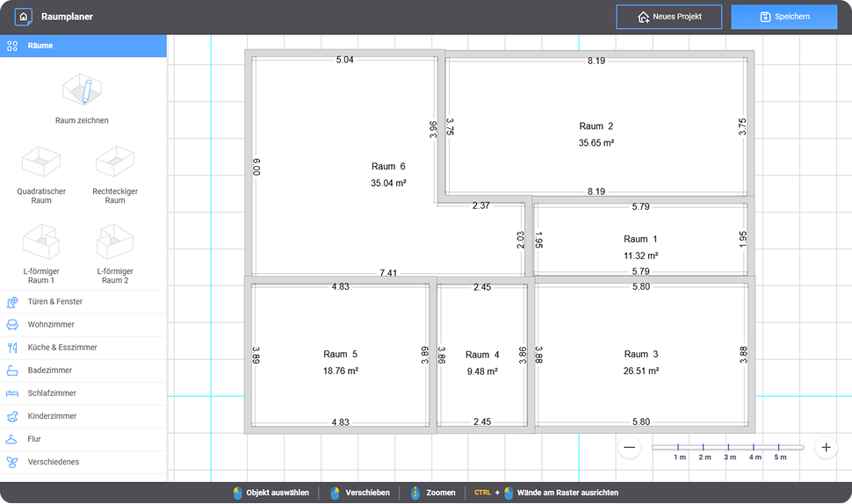Image resolution: width=852 pixels, height=504 pixels.
Task: Choose the Quadratischer Raum shape
Action: click(x=41, y=163)
